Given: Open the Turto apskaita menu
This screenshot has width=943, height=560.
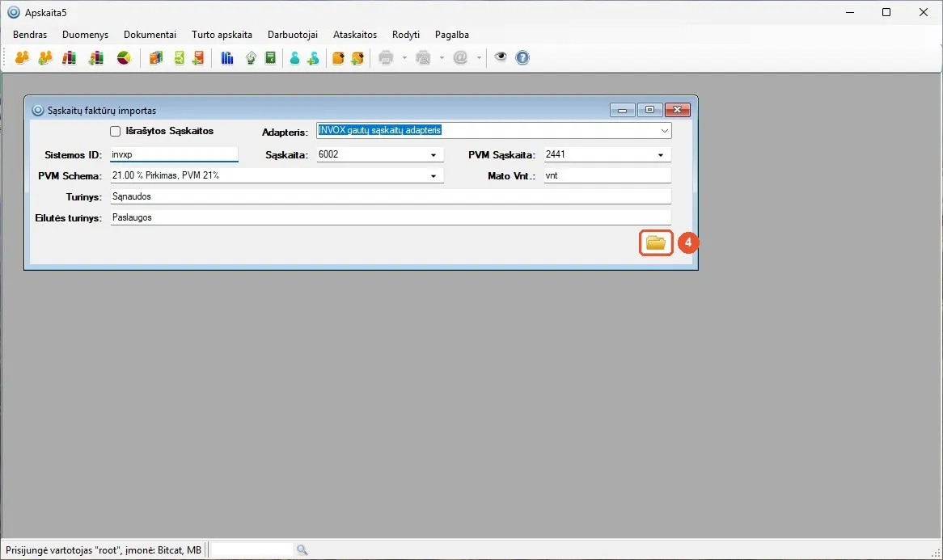Looking at the screenshot, I should tap(222, 35).
